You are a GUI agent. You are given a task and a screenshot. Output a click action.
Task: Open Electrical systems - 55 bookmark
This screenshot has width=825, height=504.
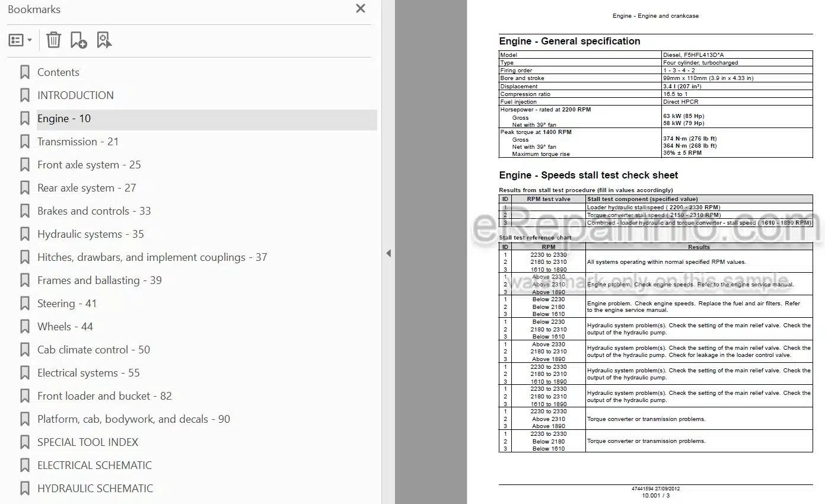point(88,373)
